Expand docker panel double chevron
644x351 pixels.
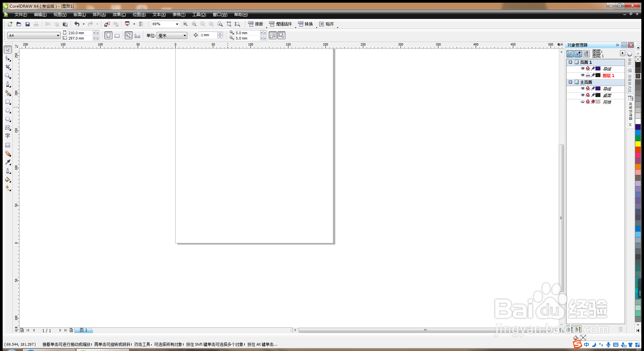tap(617, 45)
